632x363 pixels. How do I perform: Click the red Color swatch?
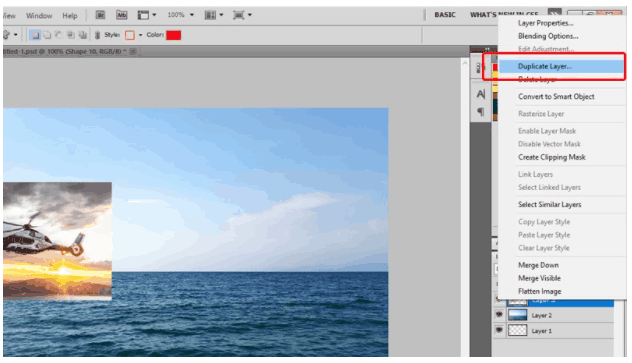pos(173,35)
